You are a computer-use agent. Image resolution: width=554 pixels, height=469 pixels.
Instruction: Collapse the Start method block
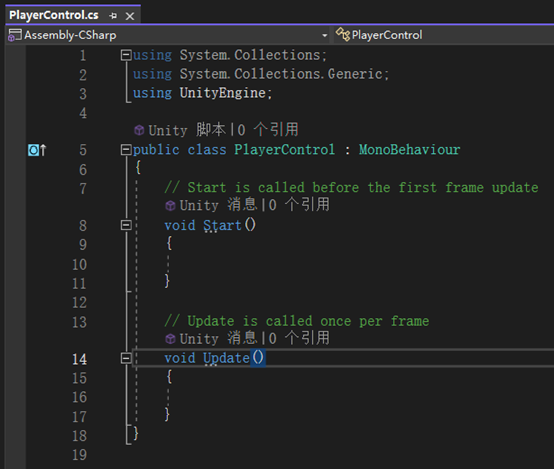tap(126, 225)
